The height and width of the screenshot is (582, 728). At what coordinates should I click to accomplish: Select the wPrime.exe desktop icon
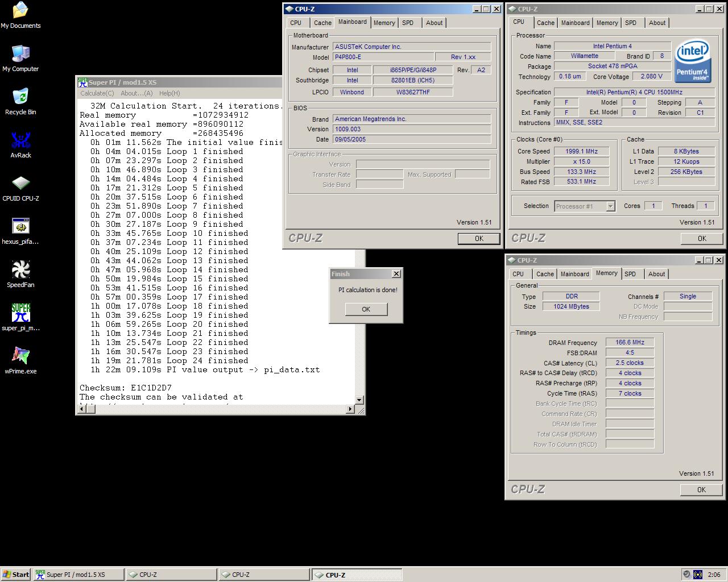coord(20,360)
